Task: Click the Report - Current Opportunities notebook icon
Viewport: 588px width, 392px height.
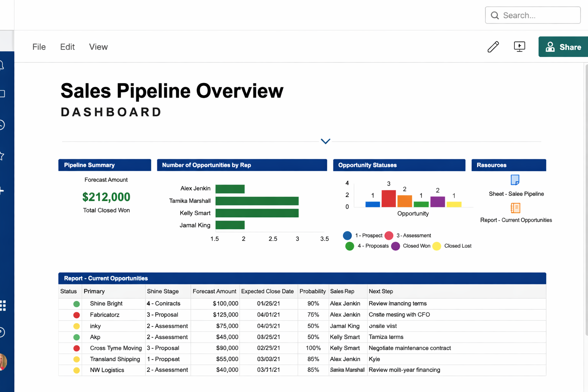Action: [x=515, y=208]
